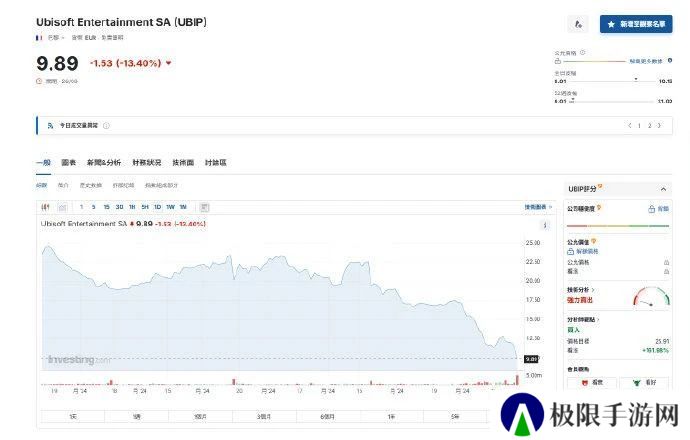Select the third time range button below the chart
690x440 pixels.
tap(201, 416)
